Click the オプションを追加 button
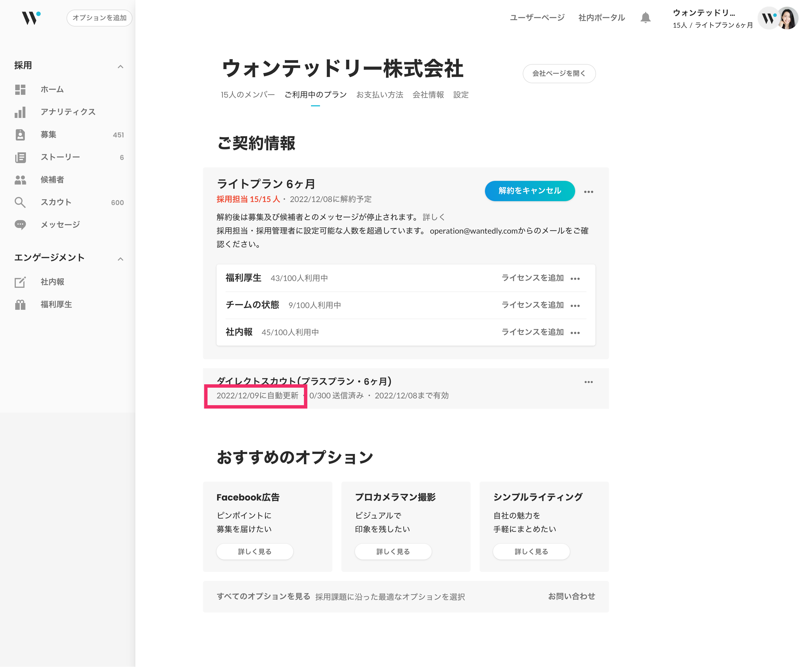Viewport: 812px width, 667px height. click(99, 18)
